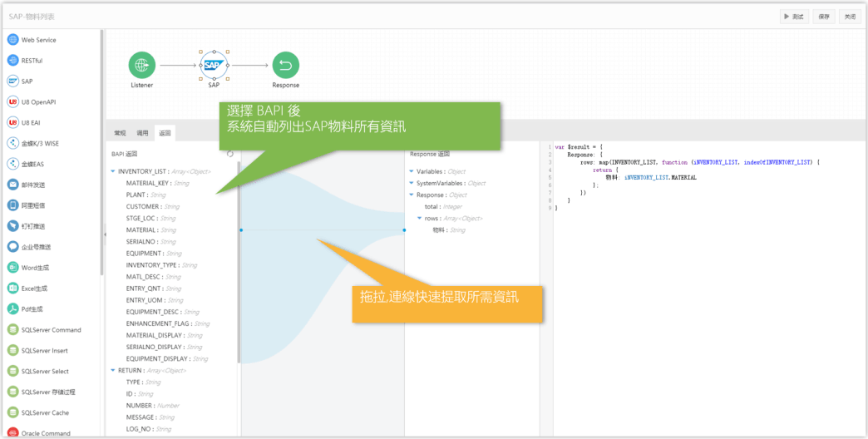Expand the Variables object node
The image size is (868, 439).
(x=412, y=171)
